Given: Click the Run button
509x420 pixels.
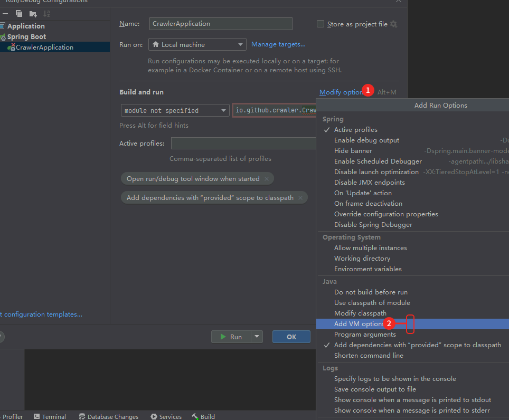Looking at the screenshot, I should coord(231,337).
